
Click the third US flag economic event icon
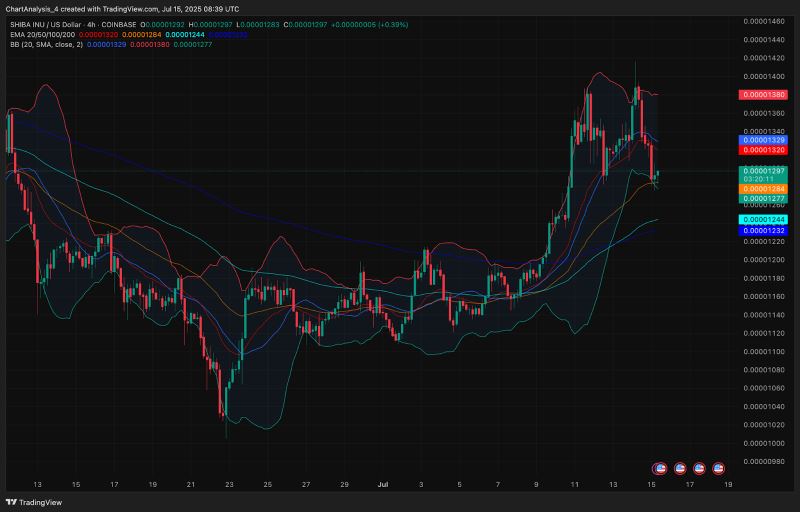click(699, 467)
